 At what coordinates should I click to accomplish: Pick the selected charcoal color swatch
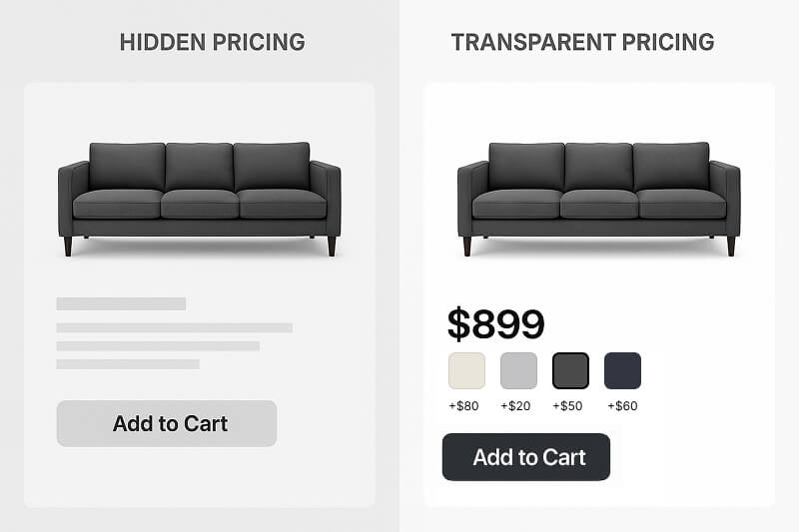(570, 370)
